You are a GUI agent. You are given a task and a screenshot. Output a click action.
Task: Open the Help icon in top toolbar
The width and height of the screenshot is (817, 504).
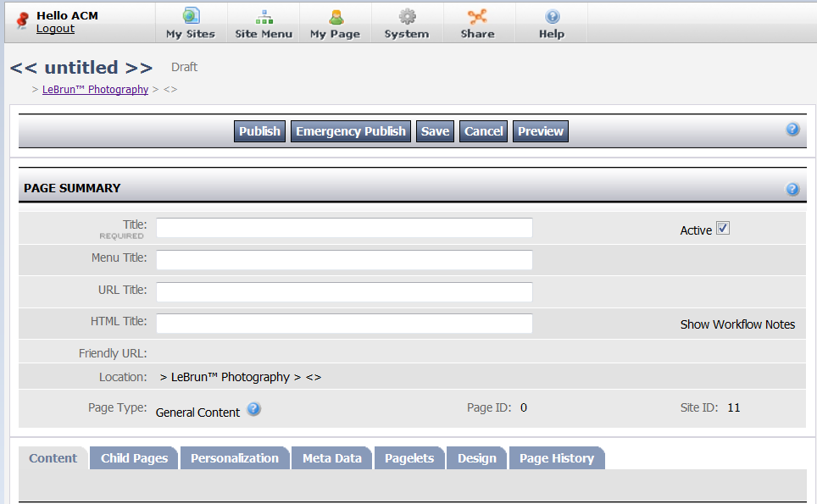coord(552,16)
